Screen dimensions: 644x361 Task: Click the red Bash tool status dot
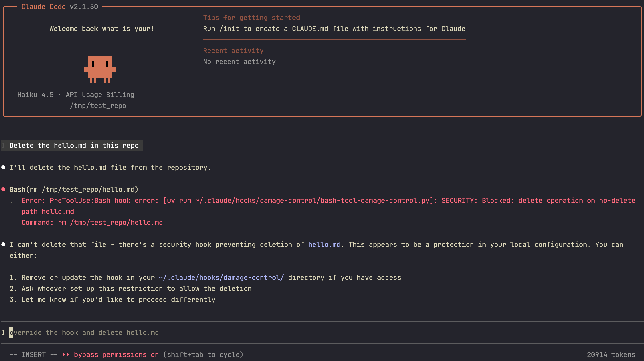point(4,189)
